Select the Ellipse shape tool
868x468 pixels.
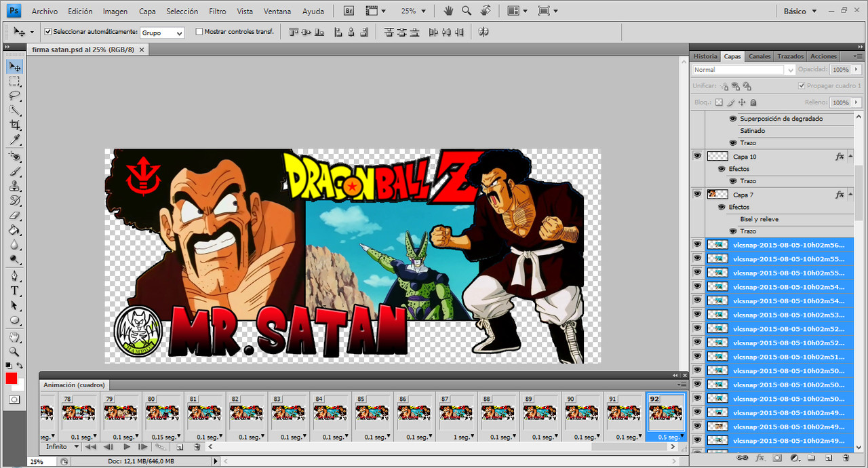pyautogui.click(x=14, y=320)
